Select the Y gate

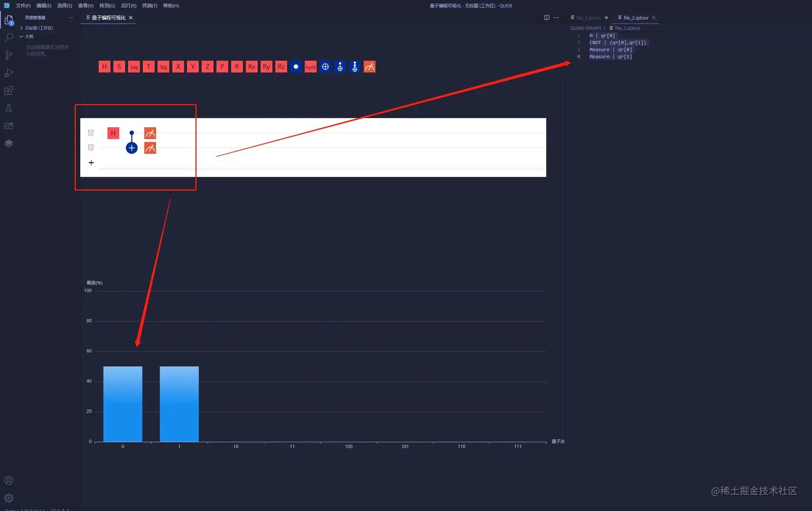(193, 67)
